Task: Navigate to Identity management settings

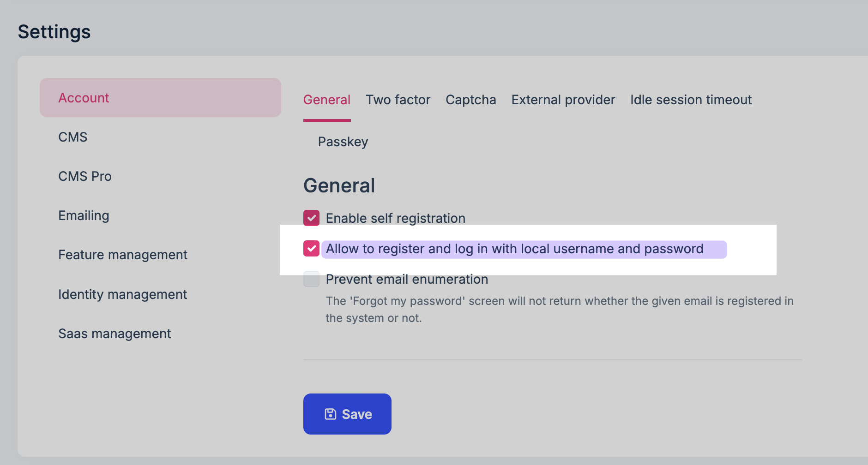Action: click(x=122, y=294)
